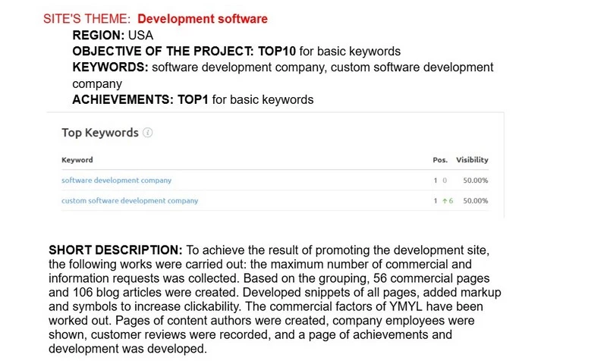Click the 0 position change value
The width and height of the screenshot is (607, 364).
[x=445, y=180]
